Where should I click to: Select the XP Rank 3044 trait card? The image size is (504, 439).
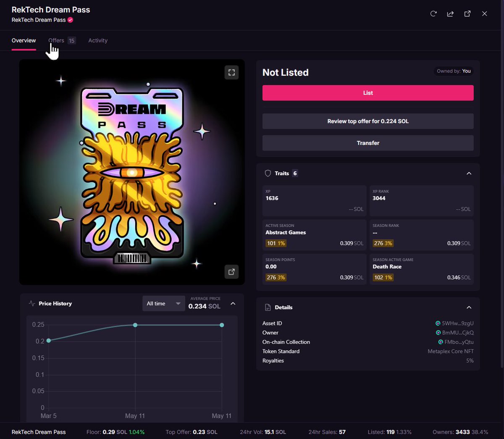[x=422, y=201]
